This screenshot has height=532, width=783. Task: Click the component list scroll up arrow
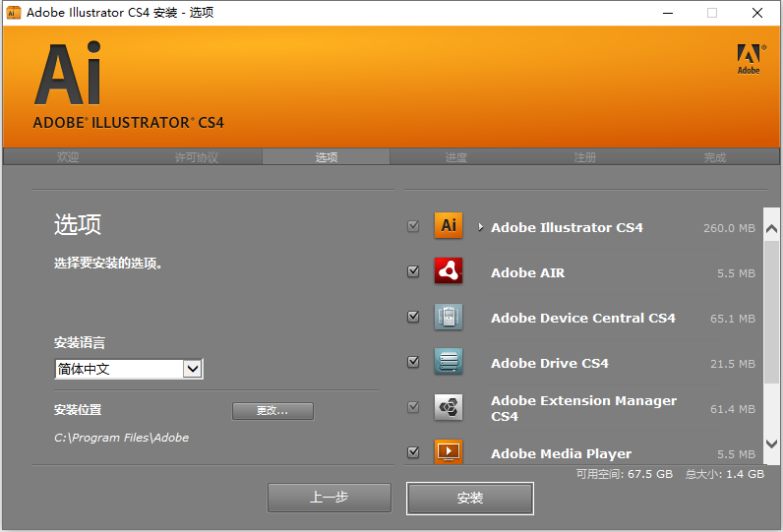pos(771,228)
